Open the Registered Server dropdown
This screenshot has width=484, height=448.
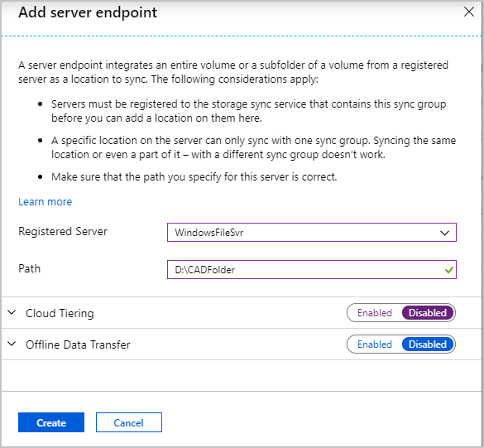312,233
